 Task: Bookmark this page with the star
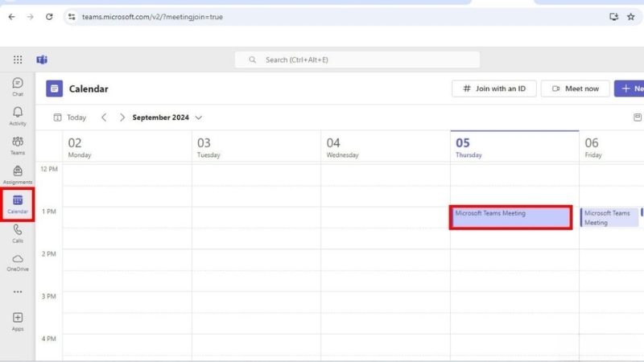click(631, 17)
